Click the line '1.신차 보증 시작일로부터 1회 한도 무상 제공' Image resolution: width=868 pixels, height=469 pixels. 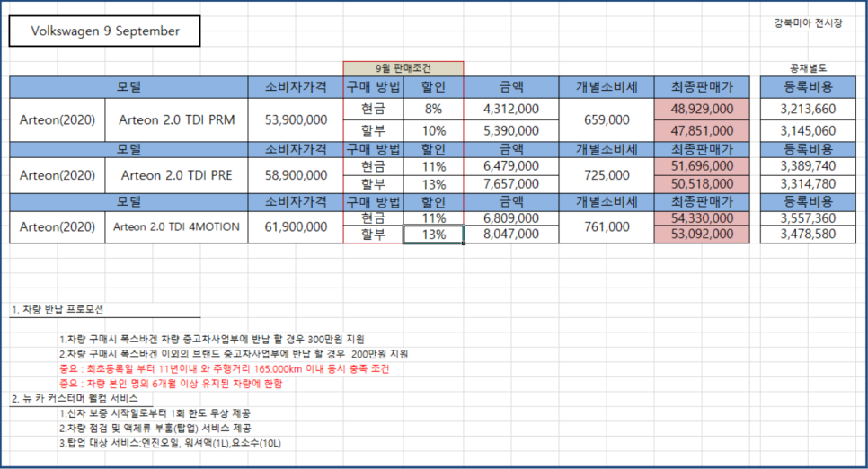[x=155, y=413]
